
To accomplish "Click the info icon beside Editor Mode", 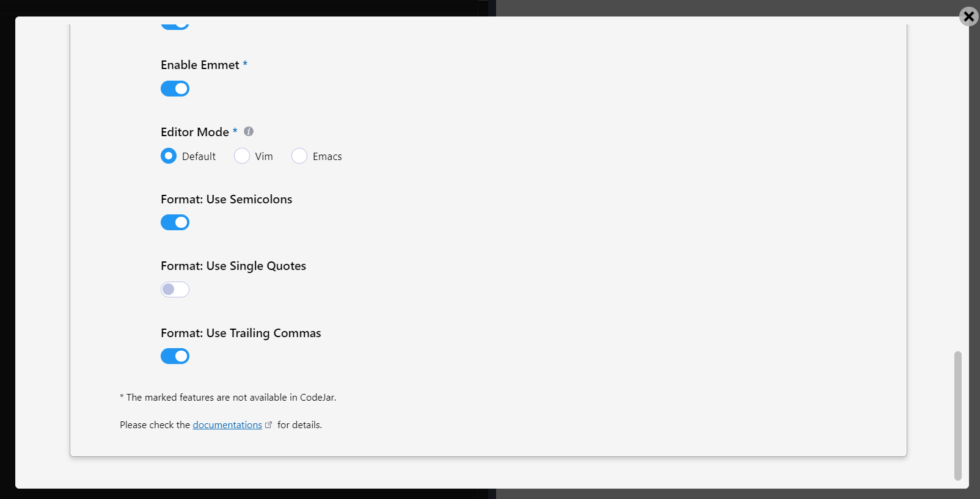I will pyautogui.click(x=249, y=131).
